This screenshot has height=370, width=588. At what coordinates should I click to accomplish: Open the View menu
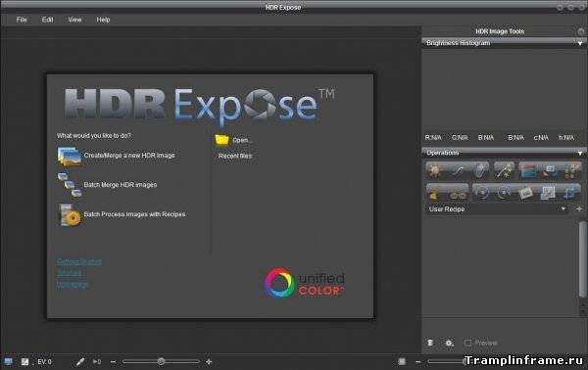tap(74, 20)
